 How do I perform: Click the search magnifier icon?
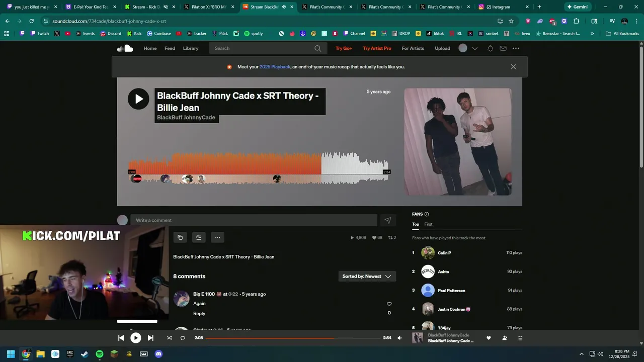[317, 48]
